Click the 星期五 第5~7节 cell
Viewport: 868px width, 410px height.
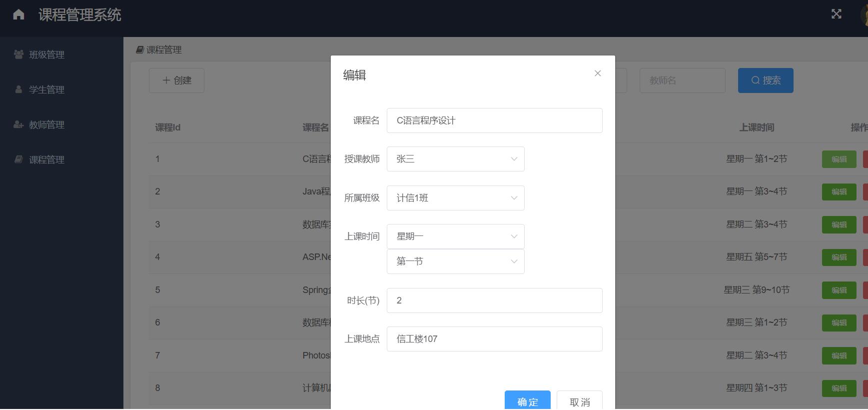point(756,257)
